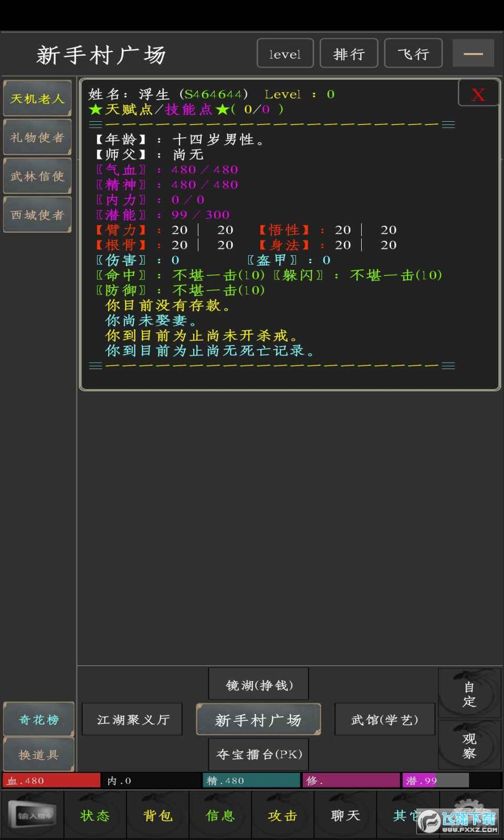Select the 攻击 attack tab

pyautogui.click(x=282, y=815)
